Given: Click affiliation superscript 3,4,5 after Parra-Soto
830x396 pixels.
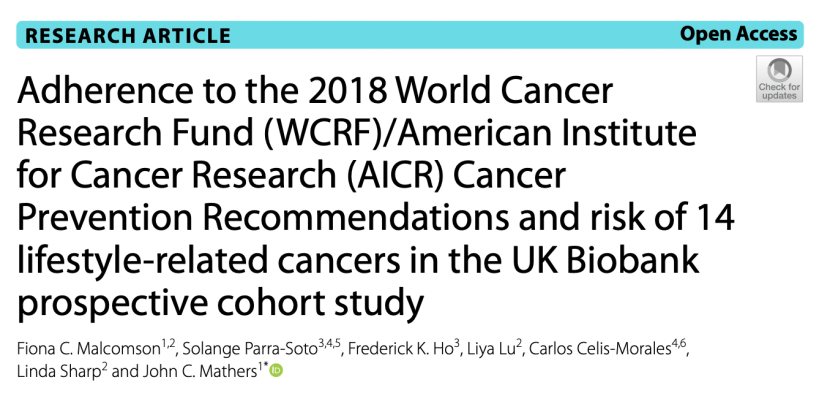Looking at the screenshot, I should coord(329,346).
